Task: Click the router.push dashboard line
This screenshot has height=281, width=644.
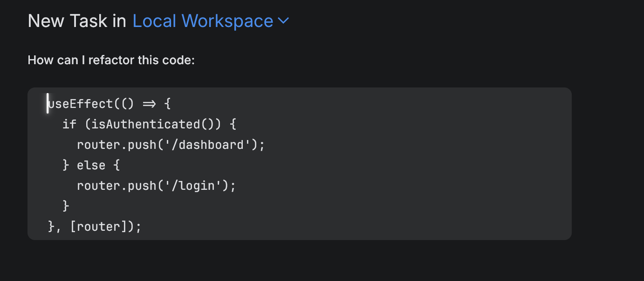Action: [170, 144]
